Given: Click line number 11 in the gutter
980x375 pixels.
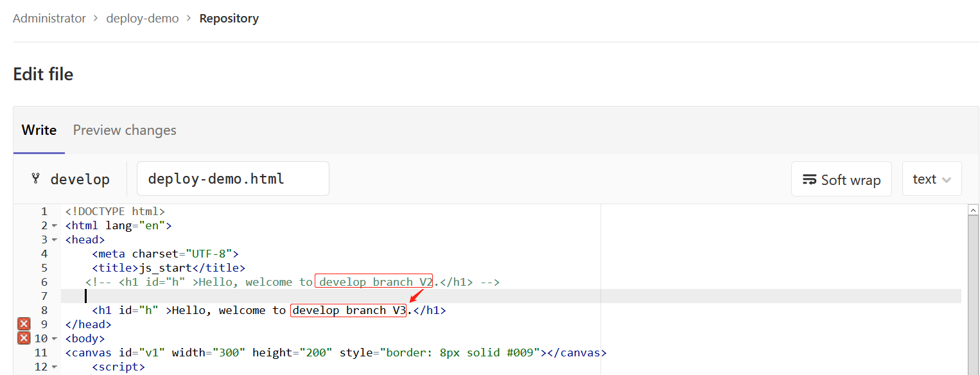Looking at the screenshot, I should pyautogui.click(x=40, y=353).
